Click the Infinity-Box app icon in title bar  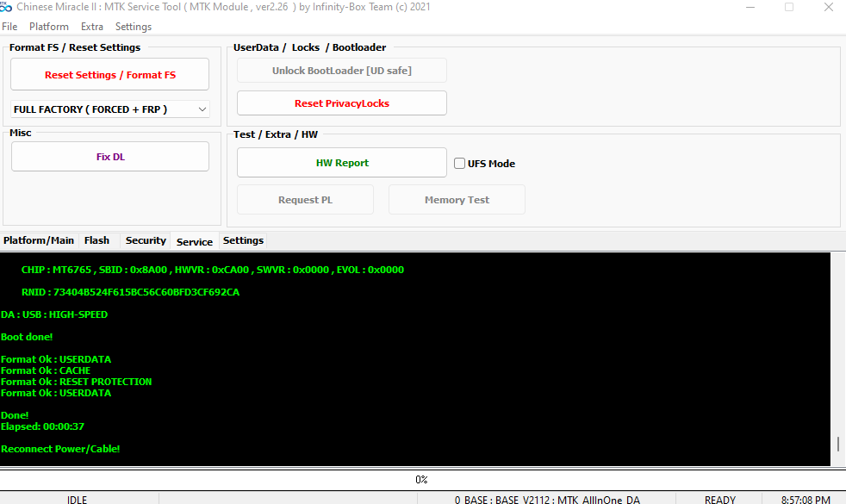[x=6, y=7]
